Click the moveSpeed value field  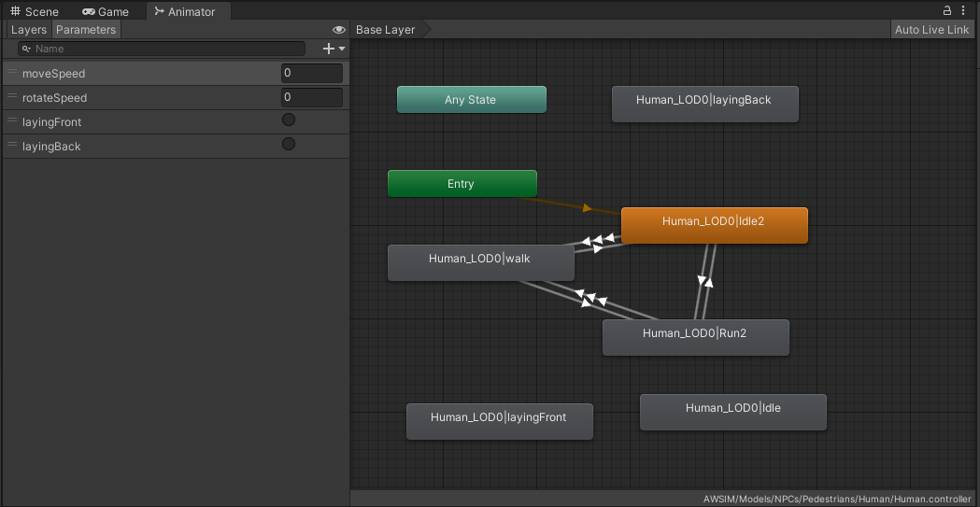click(311, 73)
